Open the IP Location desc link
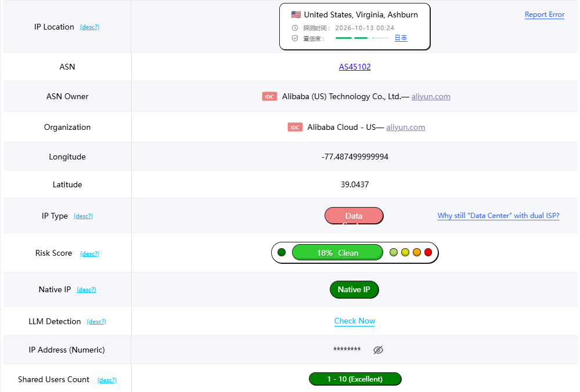Screen dimensions: 580x392 click(x=89, y=27)
